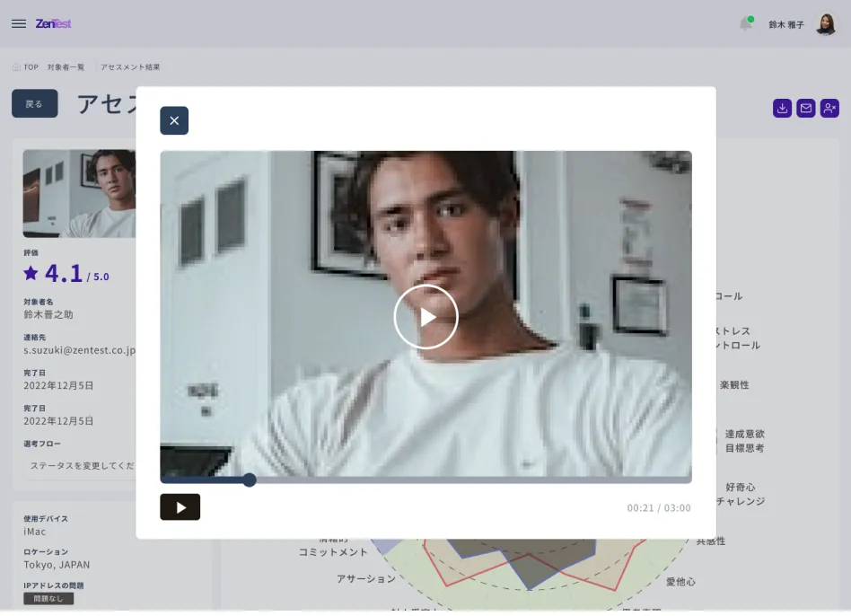Click the name 鈴木晋之助

(x=48, y=315)
